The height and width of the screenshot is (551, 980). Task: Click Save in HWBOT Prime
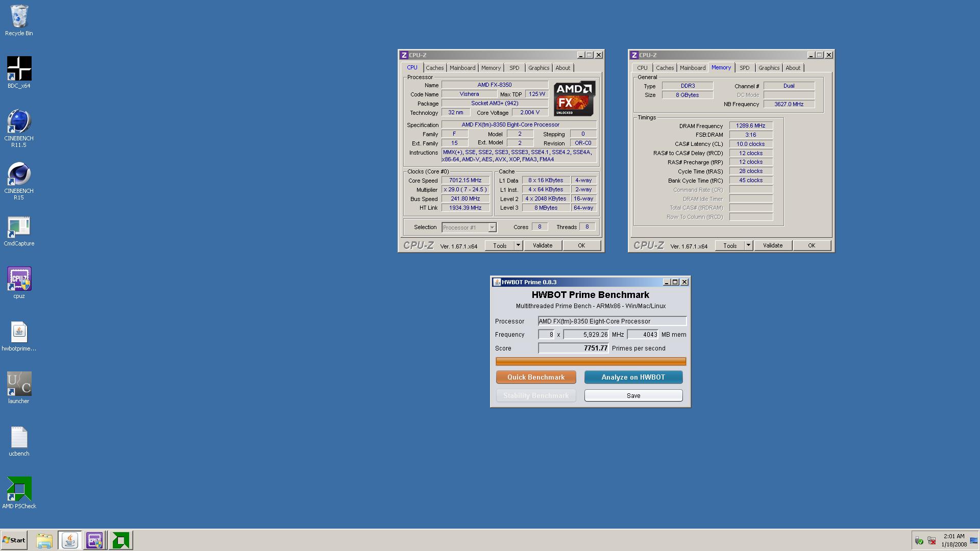click(x=633, y=395)
